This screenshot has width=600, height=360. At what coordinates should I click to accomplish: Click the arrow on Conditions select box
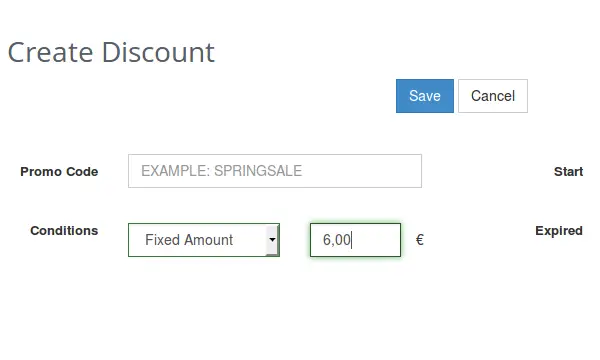(x=272, y=240)
